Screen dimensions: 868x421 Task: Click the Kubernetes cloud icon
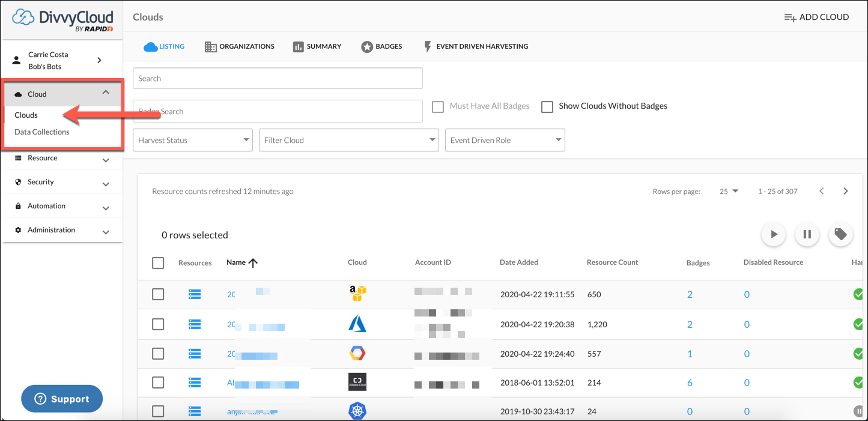[357, 411]
